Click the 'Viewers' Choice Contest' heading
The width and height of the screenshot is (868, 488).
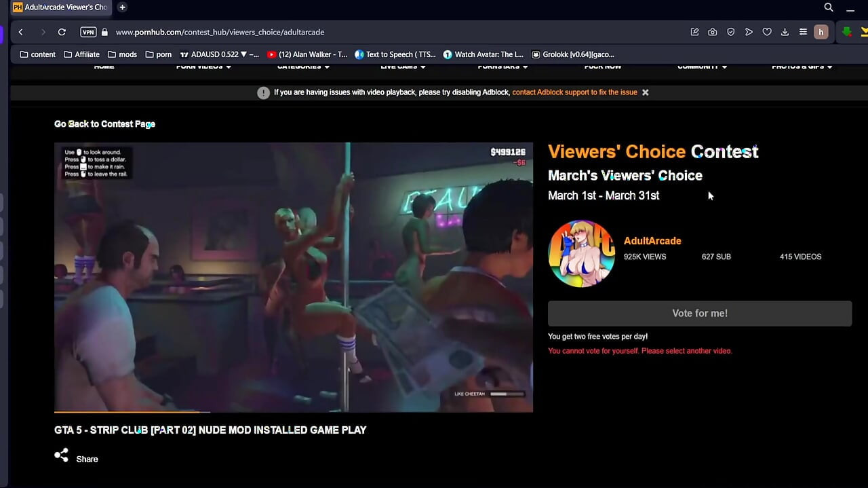[653, 152]
